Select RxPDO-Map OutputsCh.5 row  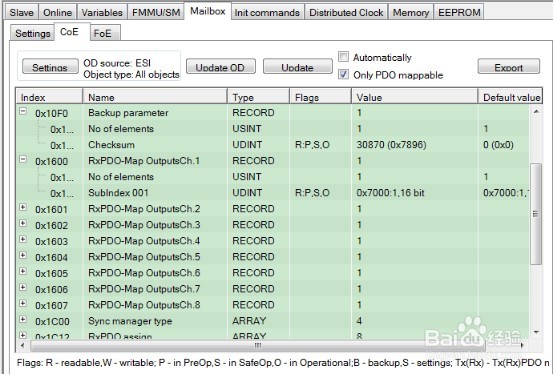pos(273,257)
